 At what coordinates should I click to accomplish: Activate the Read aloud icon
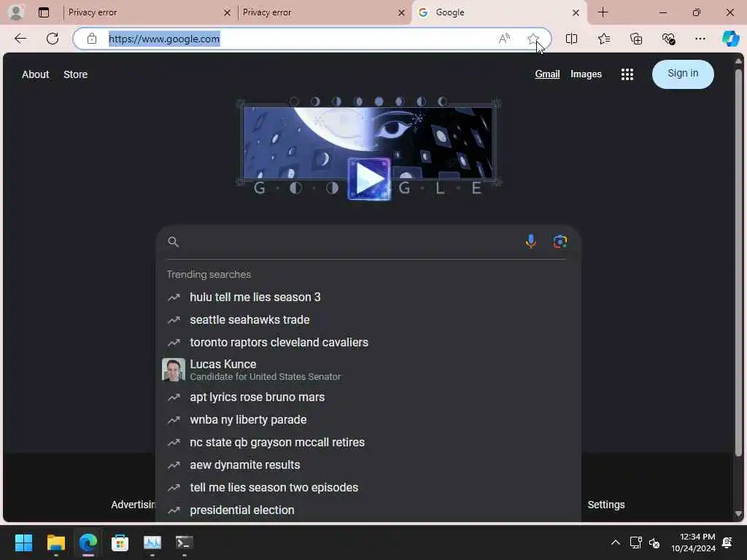click(504, 39)
